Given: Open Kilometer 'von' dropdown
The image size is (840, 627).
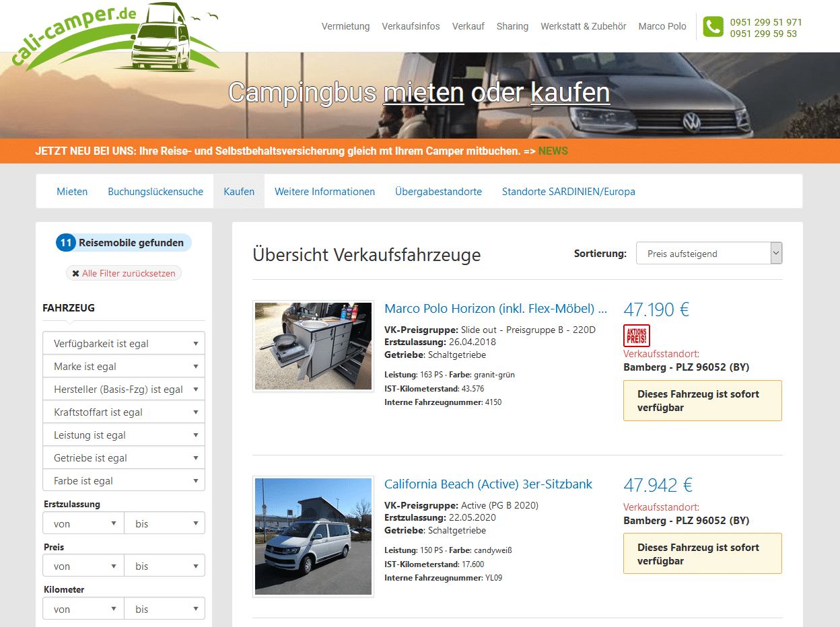Looking at the screenshot, I should pos(83,609).
